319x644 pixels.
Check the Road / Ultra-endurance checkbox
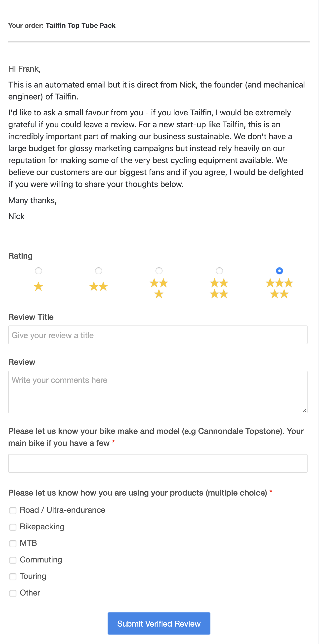click(x=13, y=510)
